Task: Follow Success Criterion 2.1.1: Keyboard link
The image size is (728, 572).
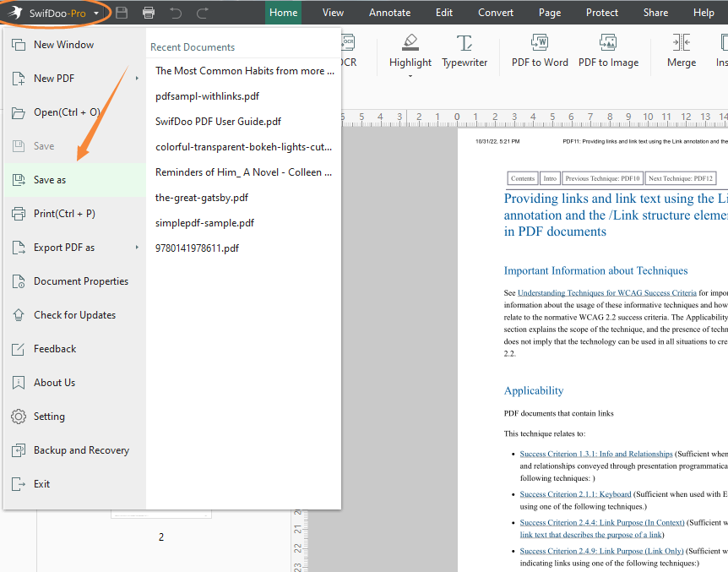Action: click(x=575, y=494)
